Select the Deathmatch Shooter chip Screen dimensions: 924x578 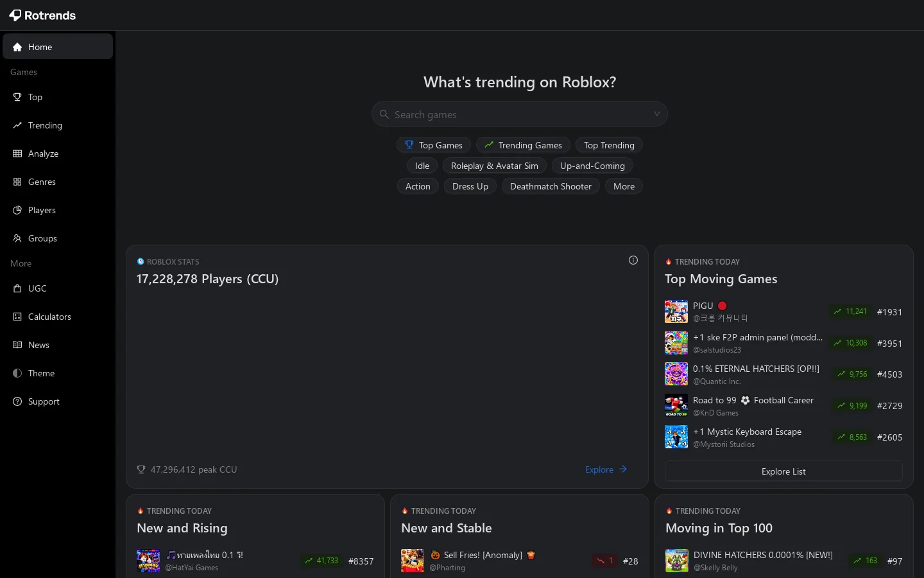(x=551, y=186)
